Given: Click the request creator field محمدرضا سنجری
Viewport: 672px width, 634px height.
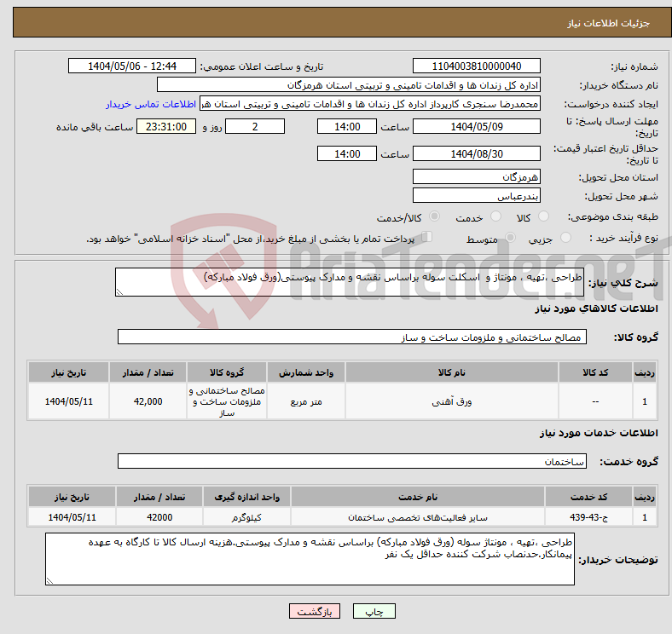Looking at the screenshot, I should point(370,104).
